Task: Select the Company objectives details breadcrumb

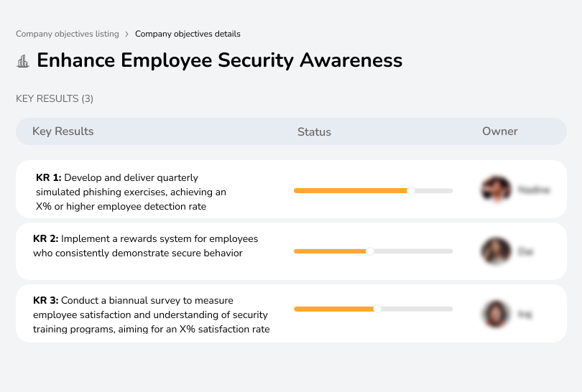Action: click(188, 34)
